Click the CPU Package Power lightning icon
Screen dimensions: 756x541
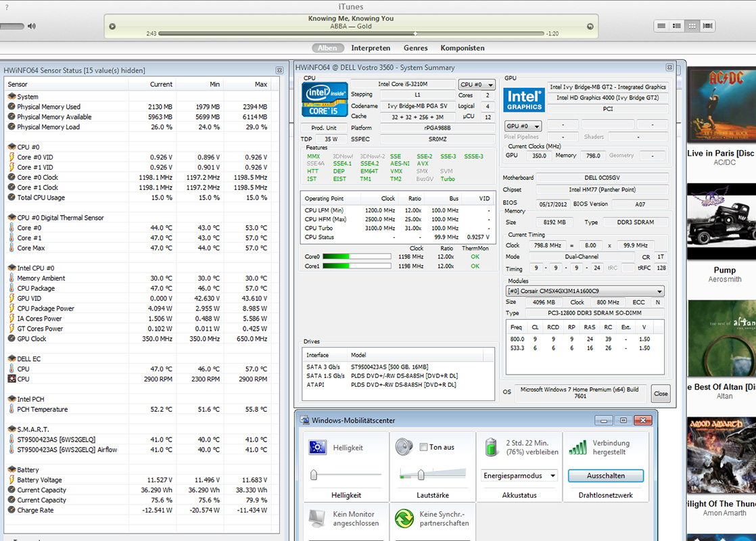point(11,308)
